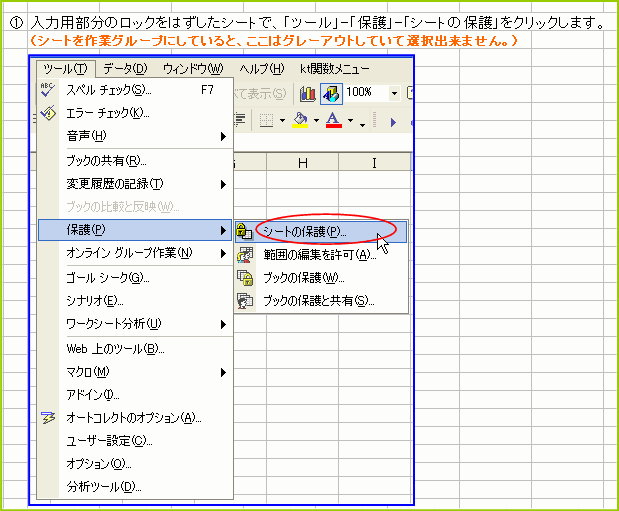The image size is (619, 511).
Task: Click the sheet protection lock icon
Action: tap(245, 232)
